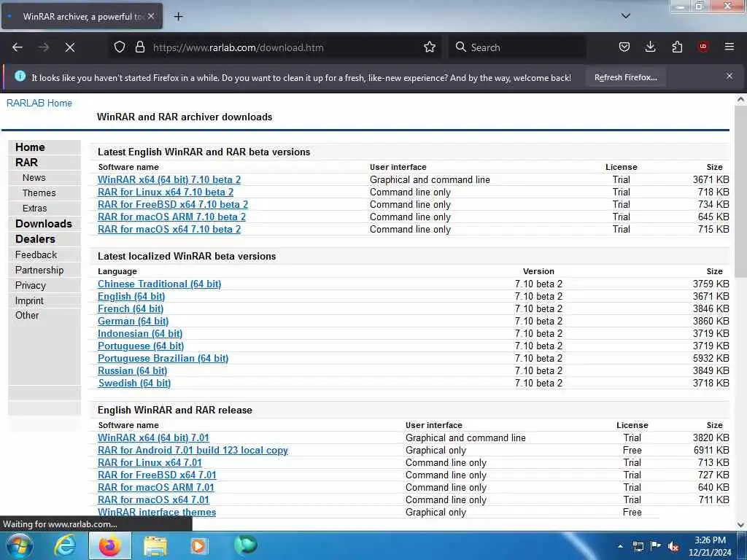Screen dimensions: 747x560
Task: Download RAR for Android 7.01 build 123
Action: coord(193,450)
